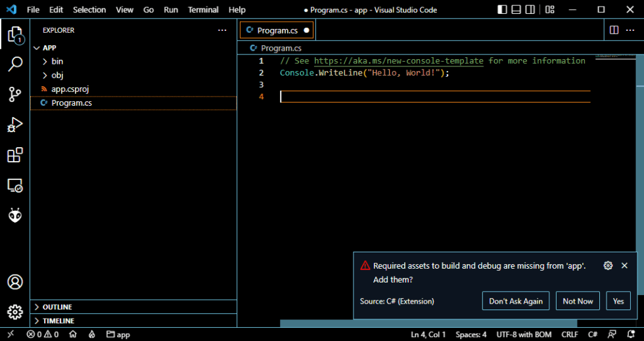Place cursor on empty line 4
Image resolution: width=644 pixels, height=341 pixels.
pyautogui.click(x=435, y=97)
